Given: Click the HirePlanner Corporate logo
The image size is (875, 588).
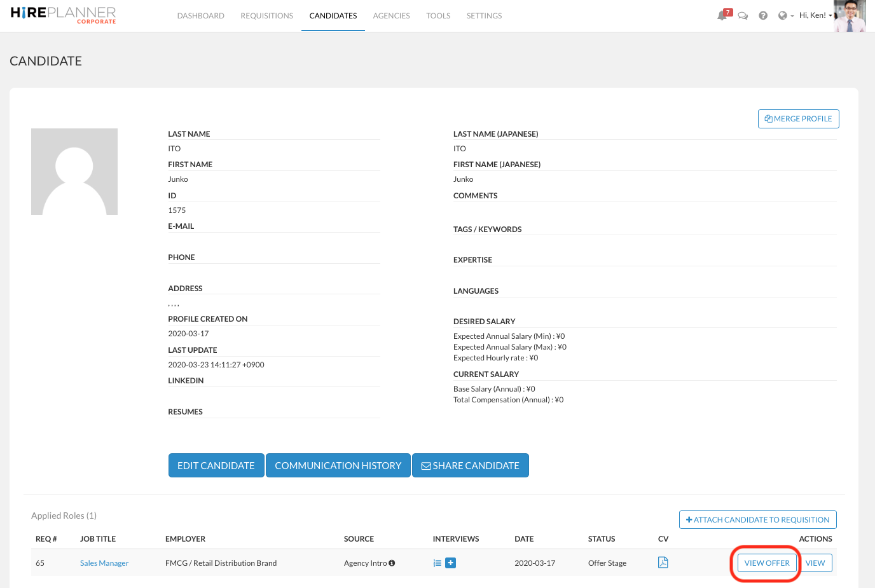Looking at the screenshot, I should coord(64,15).
